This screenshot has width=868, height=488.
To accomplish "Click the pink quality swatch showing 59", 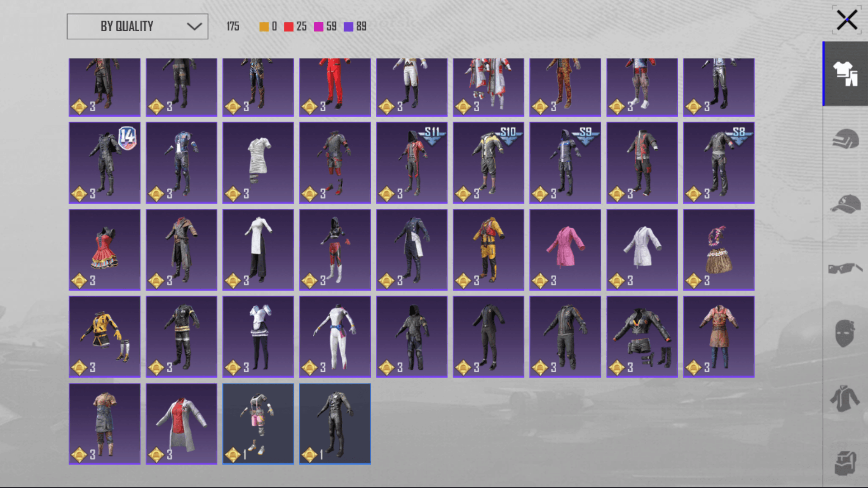I will point(319,27).
